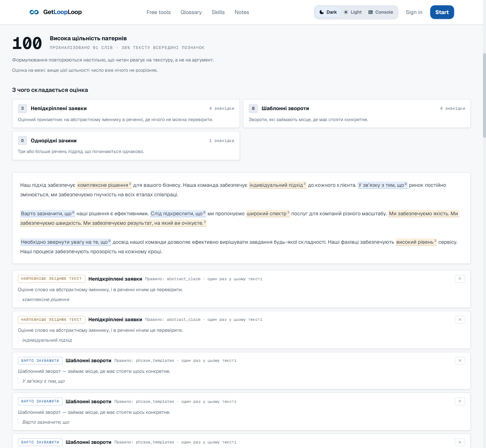Click the badge 3 on Непідкріплені заявки card
486x448 pixels.
[22, 108]
